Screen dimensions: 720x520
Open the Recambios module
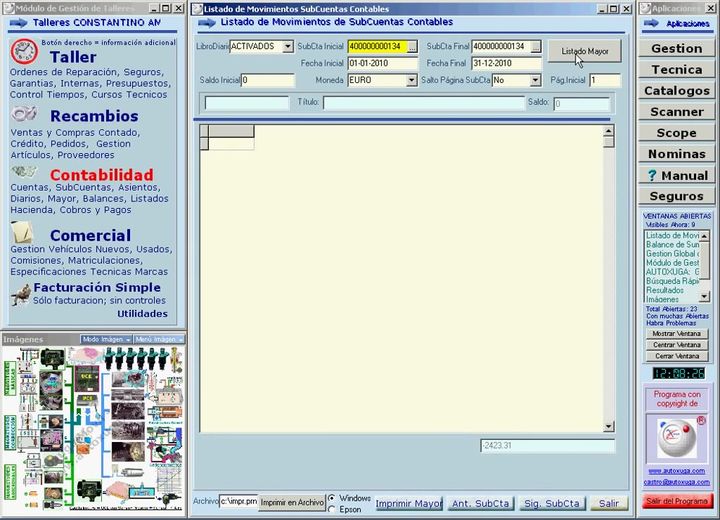[94, 116]
